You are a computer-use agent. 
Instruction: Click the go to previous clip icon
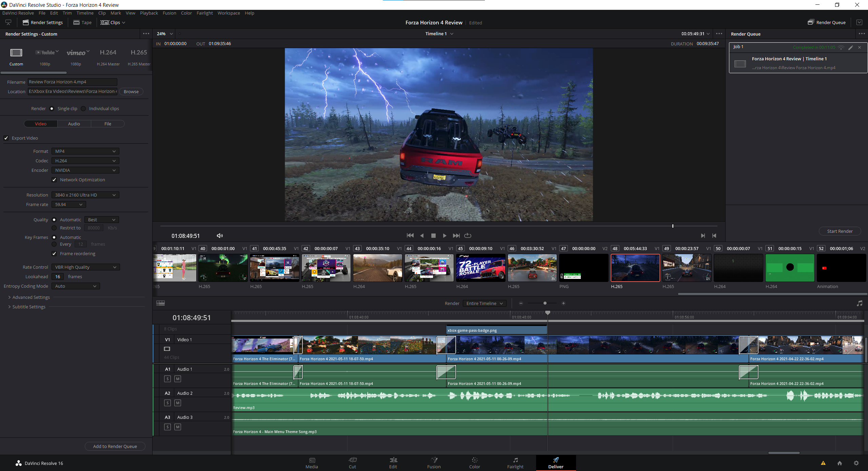pyautogui.click(x=714, y=235)
